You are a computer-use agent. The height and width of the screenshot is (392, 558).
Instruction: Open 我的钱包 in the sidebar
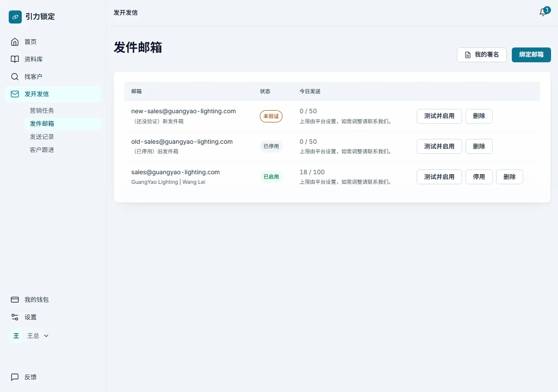[x=53, y=300]
